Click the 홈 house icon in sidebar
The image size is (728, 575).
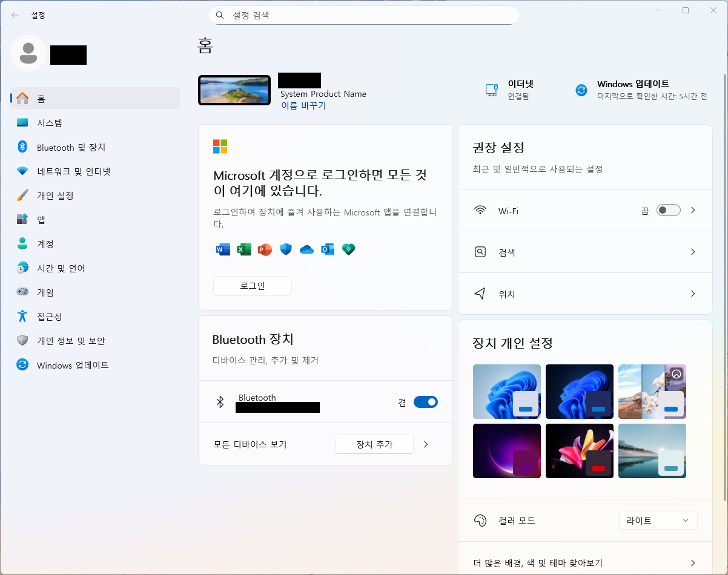(22, 98)
